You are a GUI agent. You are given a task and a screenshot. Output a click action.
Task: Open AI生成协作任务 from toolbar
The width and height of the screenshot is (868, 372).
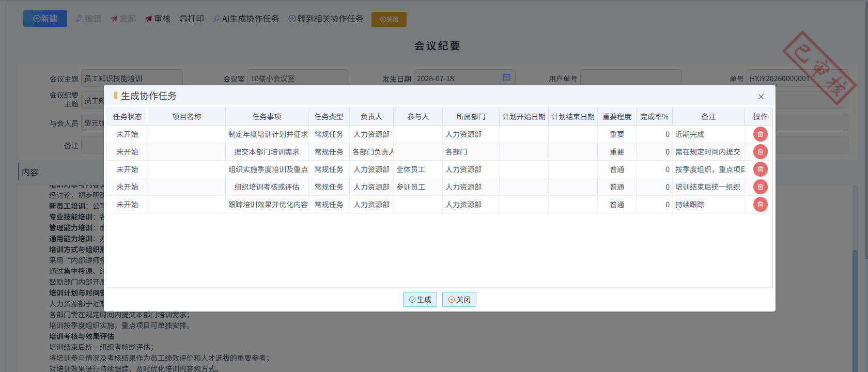click(246, 19)
